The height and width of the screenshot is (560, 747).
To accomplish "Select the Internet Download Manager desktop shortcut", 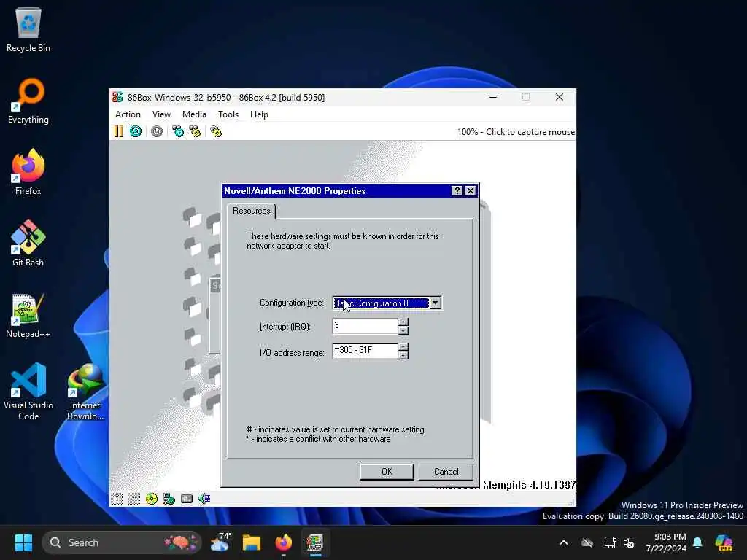I will (x=85, y=392).
